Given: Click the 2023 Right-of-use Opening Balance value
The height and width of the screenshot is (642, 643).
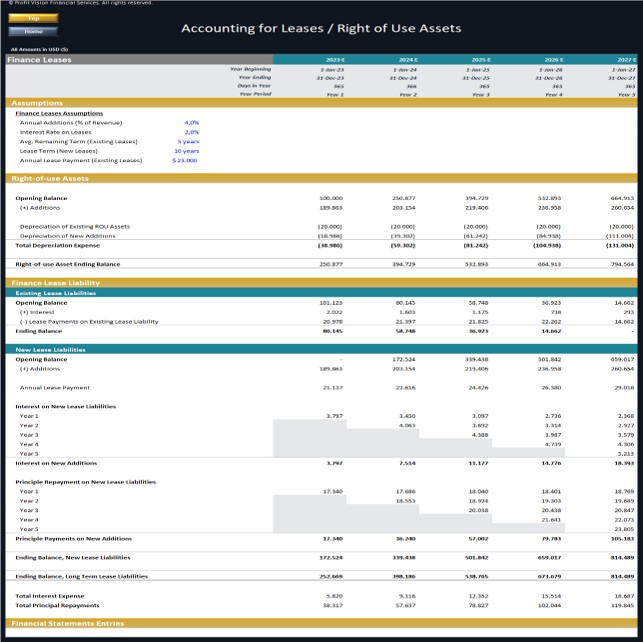Looking at the screenshot, I should tap(331, 198).
